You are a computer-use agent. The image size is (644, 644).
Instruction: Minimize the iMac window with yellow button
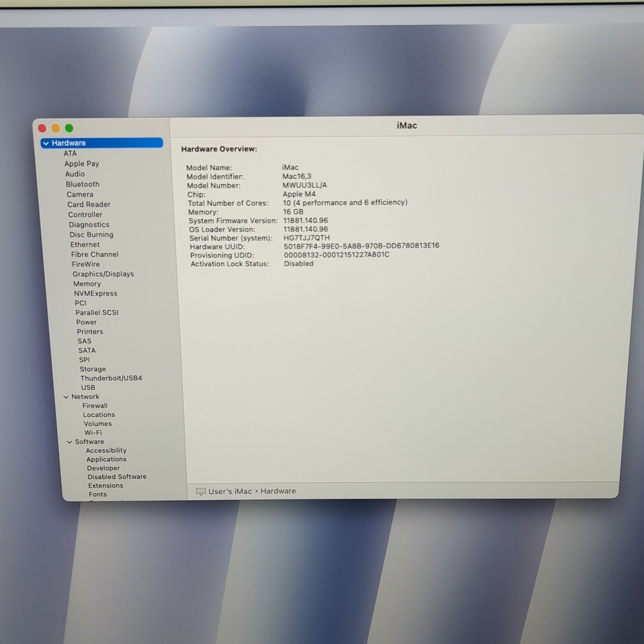click(x=55, y=128)
